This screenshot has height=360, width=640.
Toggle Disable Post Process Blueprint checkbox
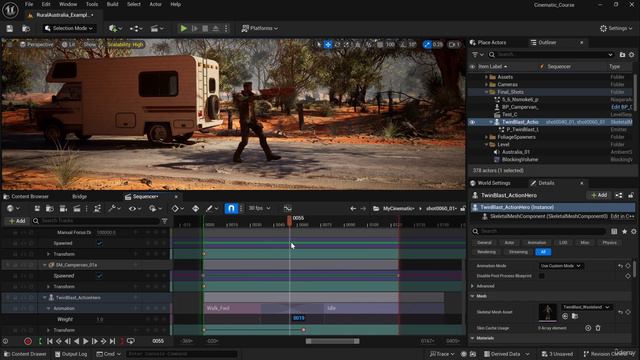542,276
